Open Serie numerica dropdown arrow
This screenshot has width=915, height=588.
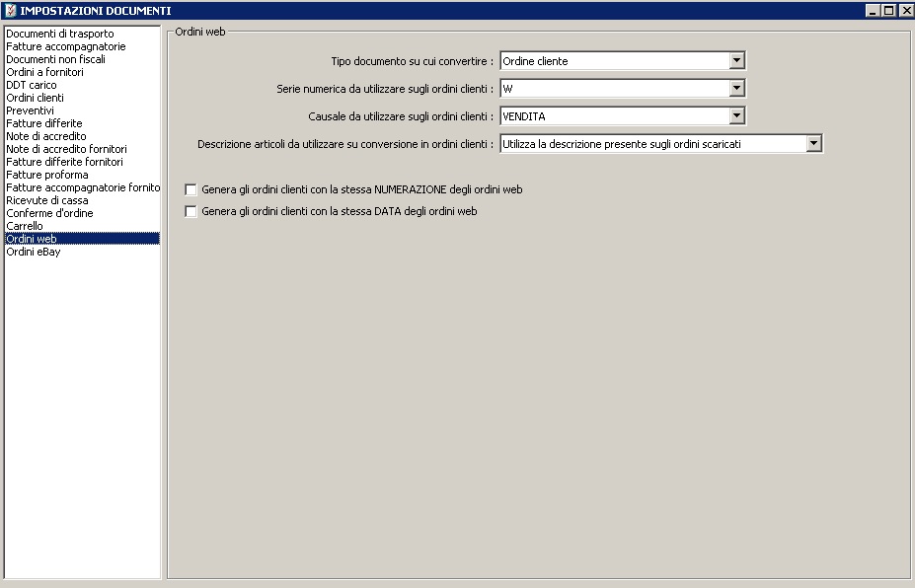pyautogui.click(x=736, y=88)
